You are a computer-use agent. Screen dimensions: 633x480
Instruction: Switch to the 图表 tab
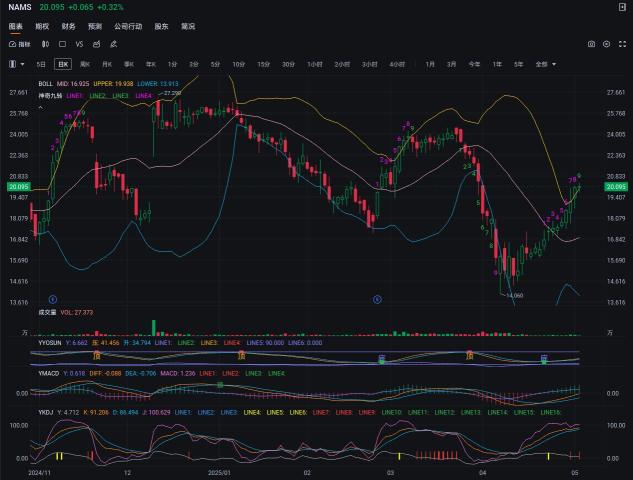[15, 27]
